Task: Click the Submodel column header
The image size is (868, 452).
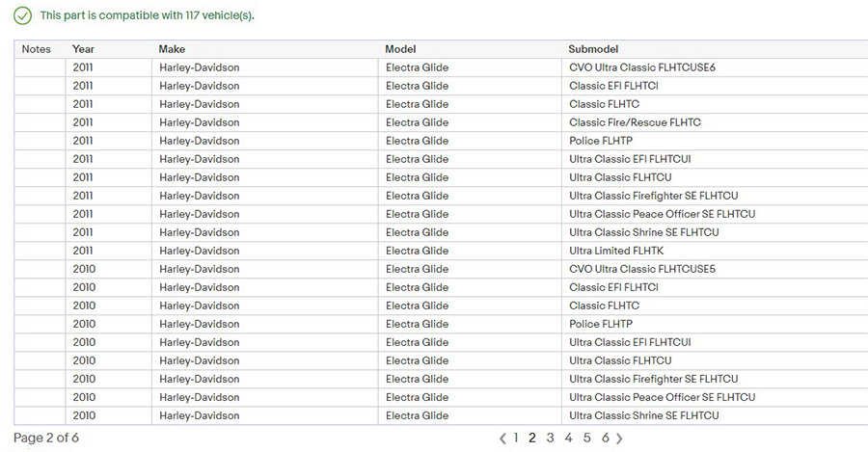Action: tap(593, 49)
